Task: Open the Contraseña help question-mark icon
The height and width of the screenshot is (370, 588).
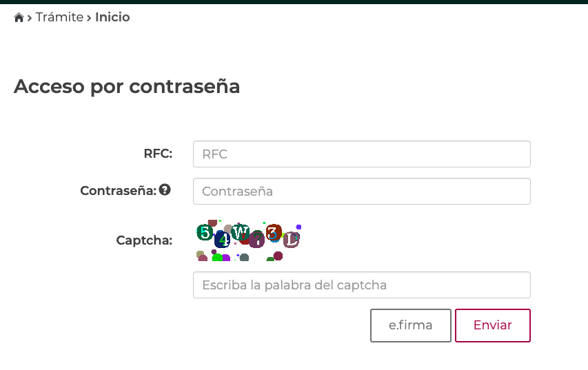Action: [165, 189]
